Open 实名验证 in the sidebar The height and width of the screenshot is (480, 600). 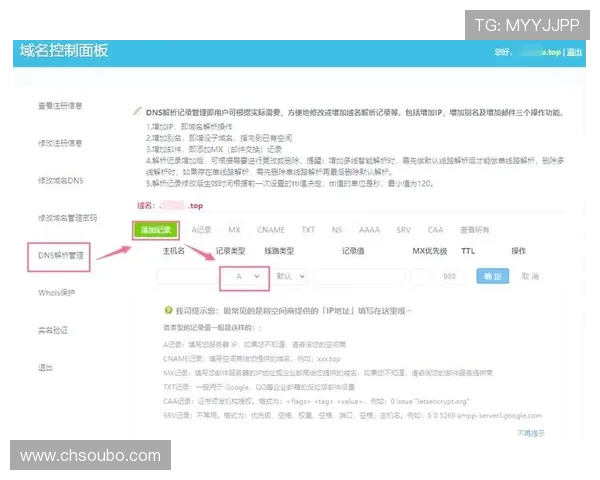tap(53, 330)
